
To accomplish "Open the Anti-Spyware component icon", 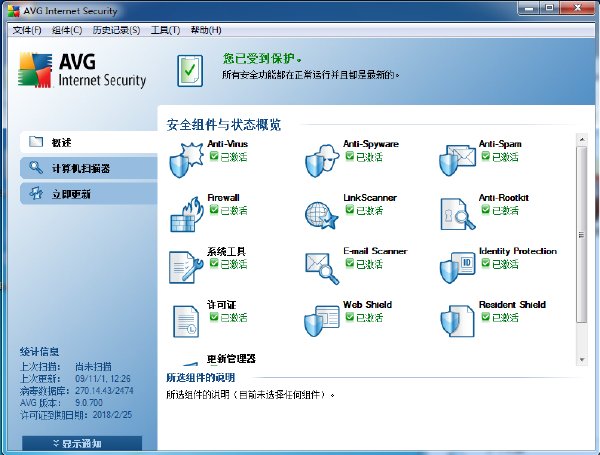I will tap(322, 160).
